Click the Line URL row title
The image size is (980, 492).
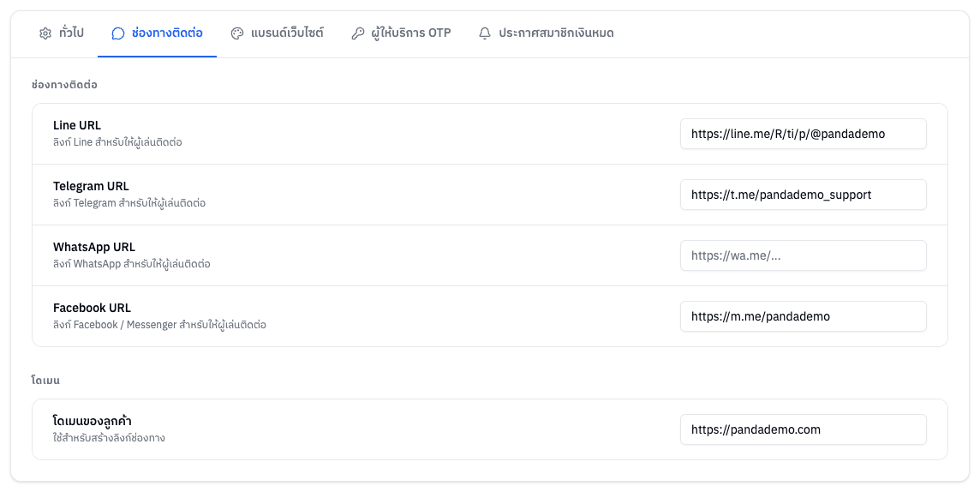(x=77, y=125)
